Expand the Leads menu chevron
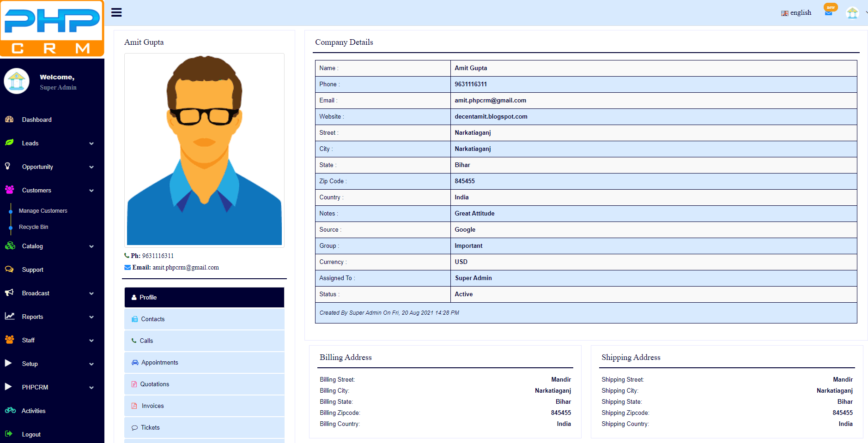Screen dimensions: 868x443 tap(91, 144)
